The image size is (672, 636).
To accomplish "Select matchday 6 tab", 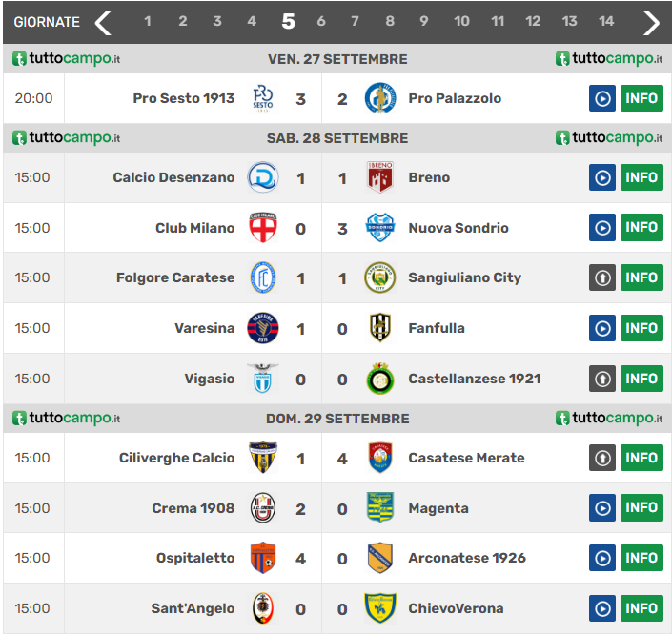I will pyautogui.click(x=320, y=22).
